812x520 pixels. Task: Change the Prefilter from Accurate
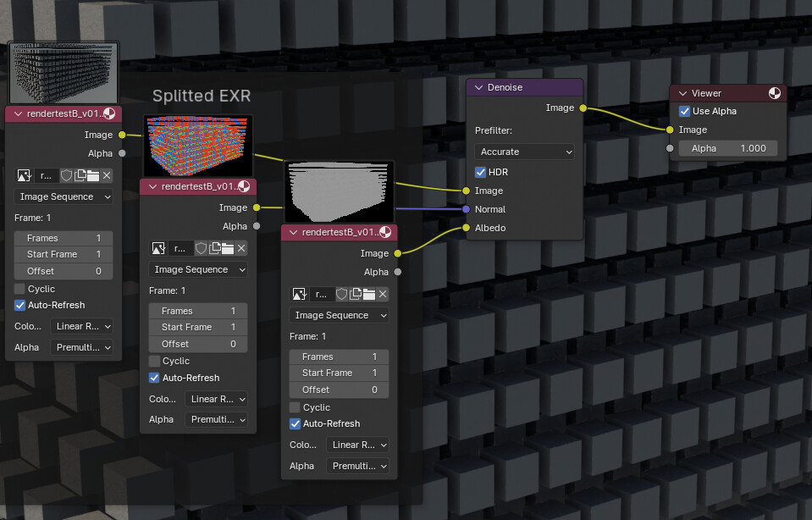523,152
